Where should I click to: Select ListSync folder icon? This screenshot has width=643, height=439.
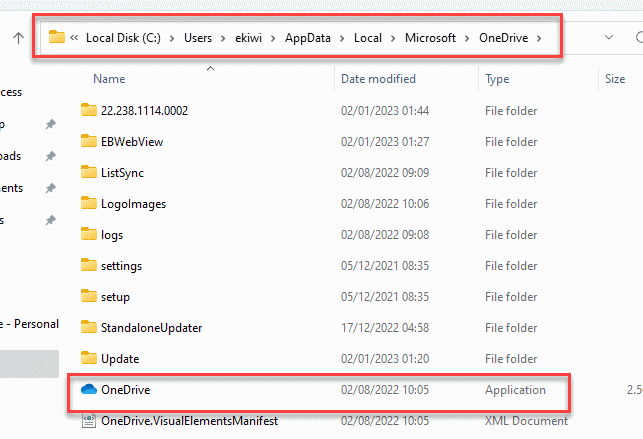point(89,172)
